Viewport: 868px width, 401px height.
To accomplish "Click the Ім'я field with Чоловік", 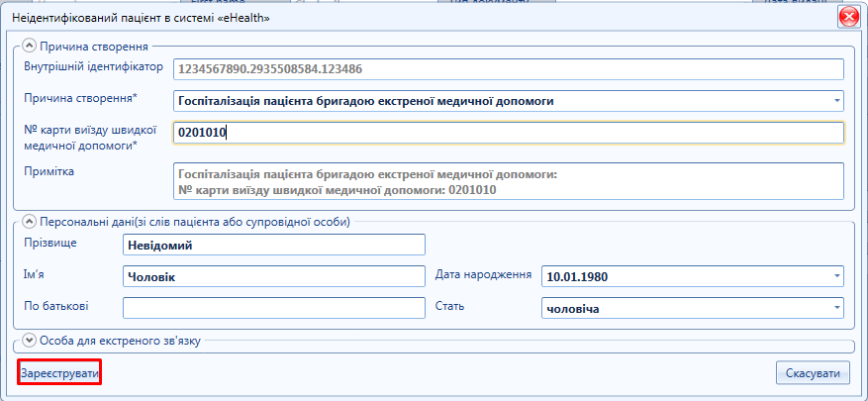I will pyautogui.click(x=274, y=276).
